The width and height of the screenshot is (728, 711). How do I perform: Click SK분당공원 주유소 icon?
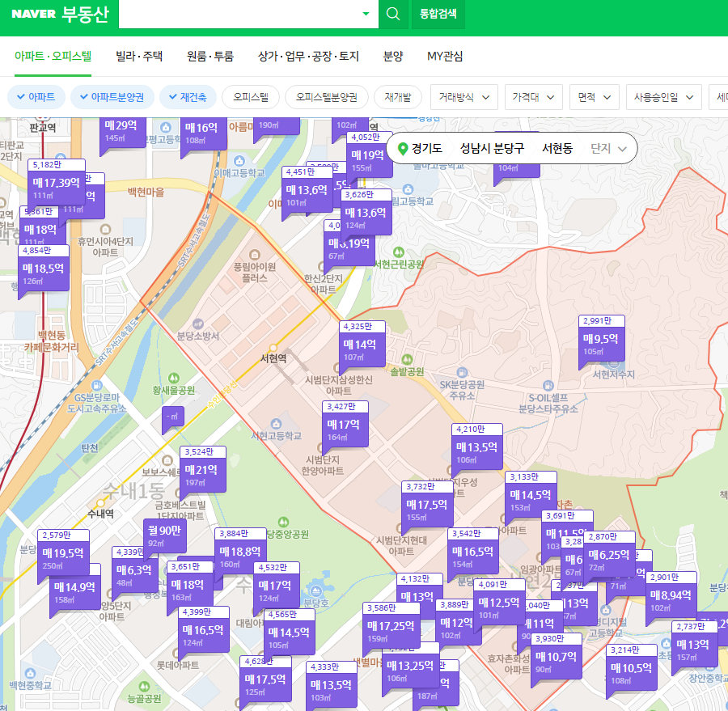tap(462, 372)
